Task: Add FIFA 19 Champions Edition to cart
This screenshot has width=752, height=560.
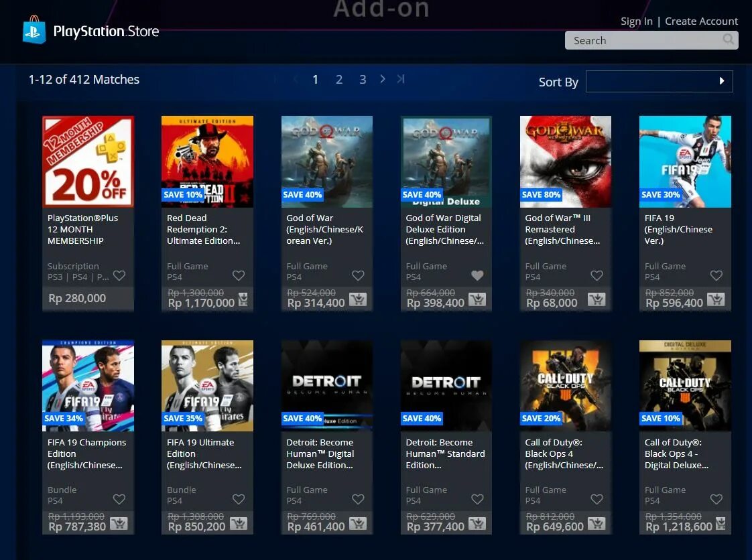Action: pos(119,524)
